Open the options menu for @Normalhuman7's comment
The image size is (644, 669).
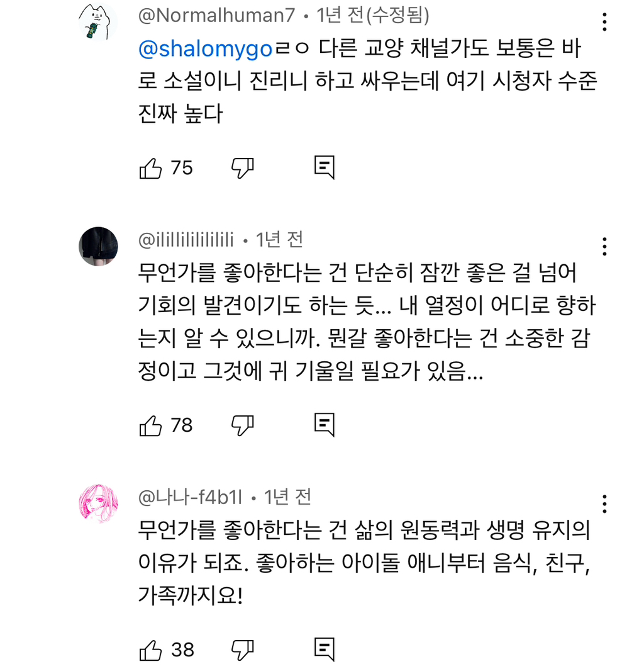(x=604, y=22)
